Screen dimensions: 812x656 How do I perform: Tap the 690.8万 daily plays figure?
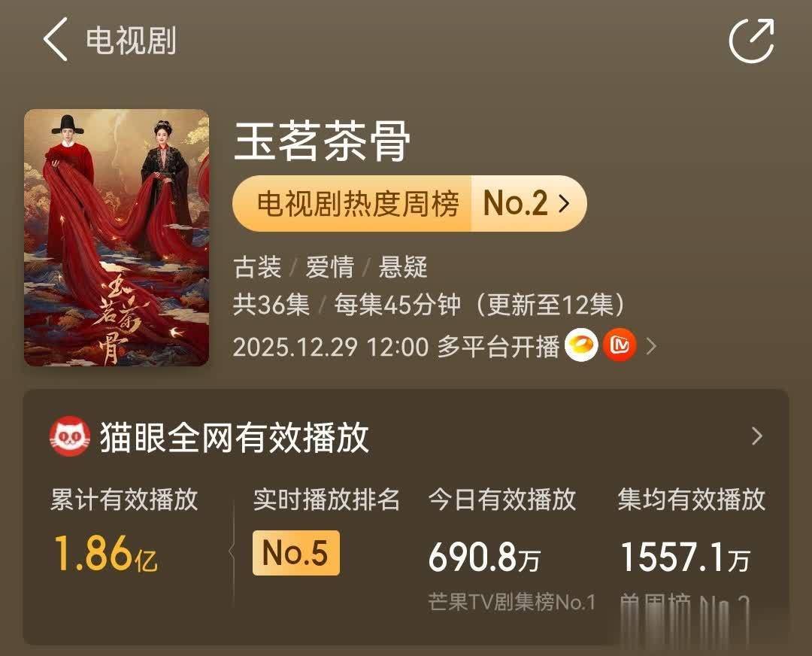484,557
